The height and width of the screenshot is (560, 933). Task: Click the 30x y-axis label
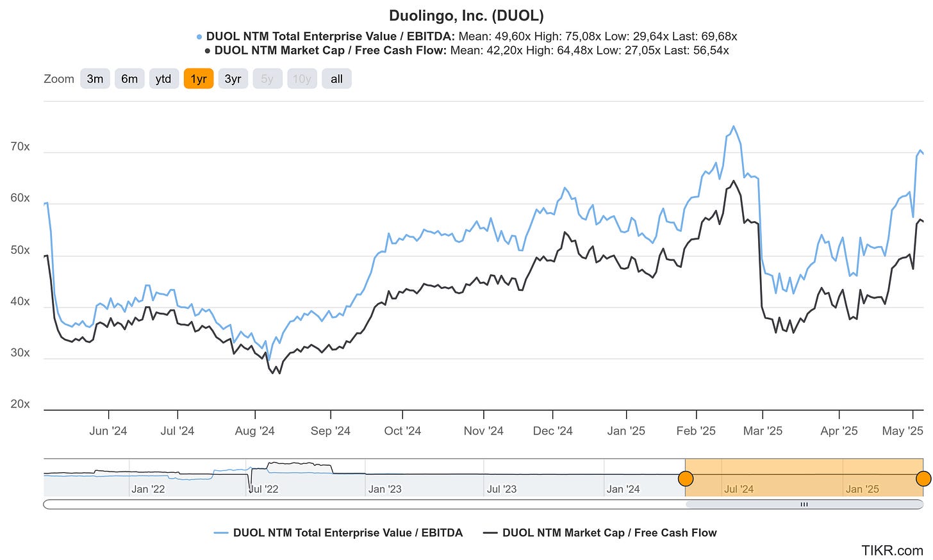tap(20, 352)
